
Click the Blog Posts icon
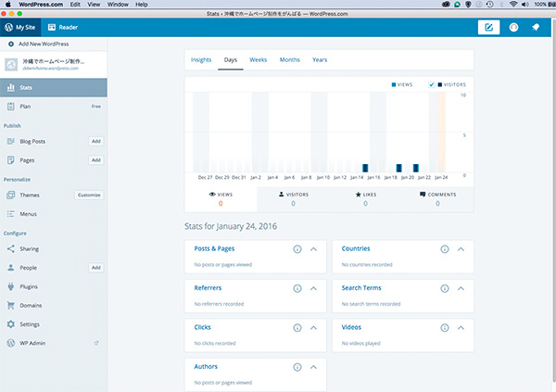coord(11,141)
